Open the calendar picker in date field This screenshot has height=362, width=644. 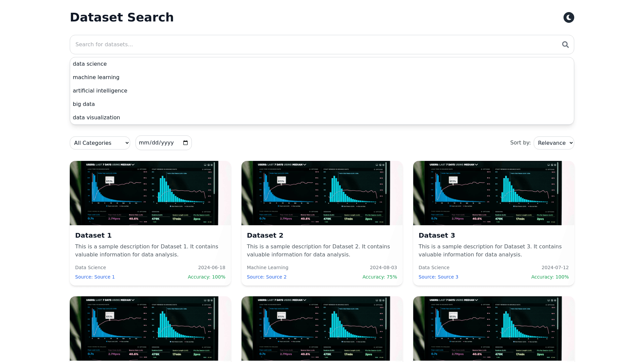(185, 143)
